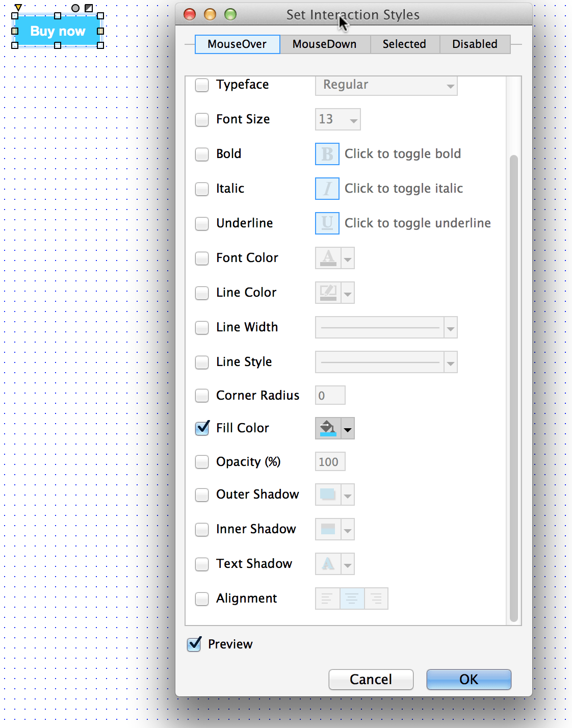Click the Line Color pencil icon
The width and height of the screenshot is (572, 728).
click(x=328, y=293)
